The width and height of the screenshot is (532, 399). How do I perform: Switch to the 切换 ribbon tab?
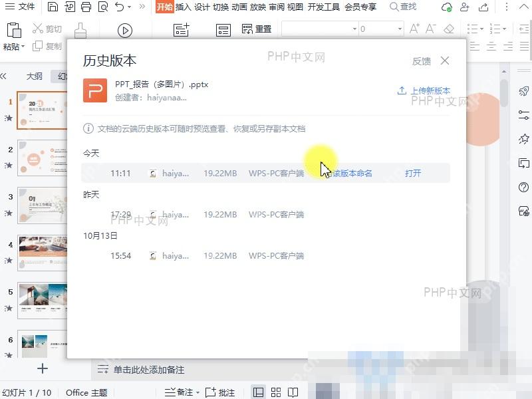pyautogui.click(x=221, y=7)
